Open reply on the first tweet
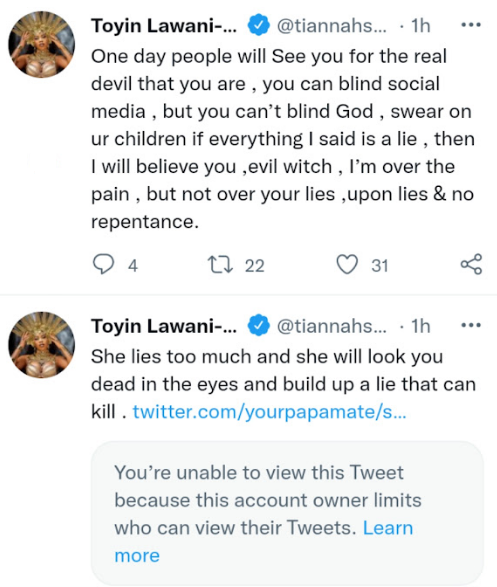Image resolution: width=497 pixels, height=587 pixels. point(103,264)
